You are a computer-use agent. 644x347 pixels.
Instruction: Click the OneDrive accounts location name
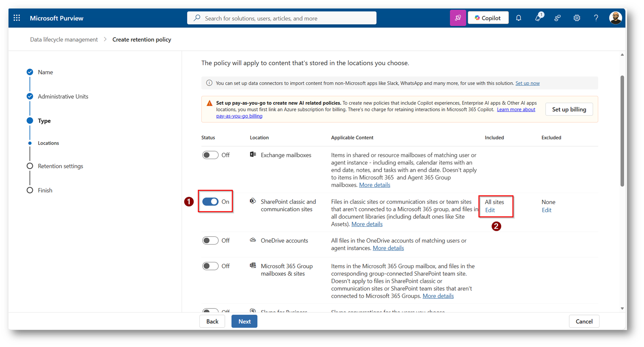tap(284, 241)
